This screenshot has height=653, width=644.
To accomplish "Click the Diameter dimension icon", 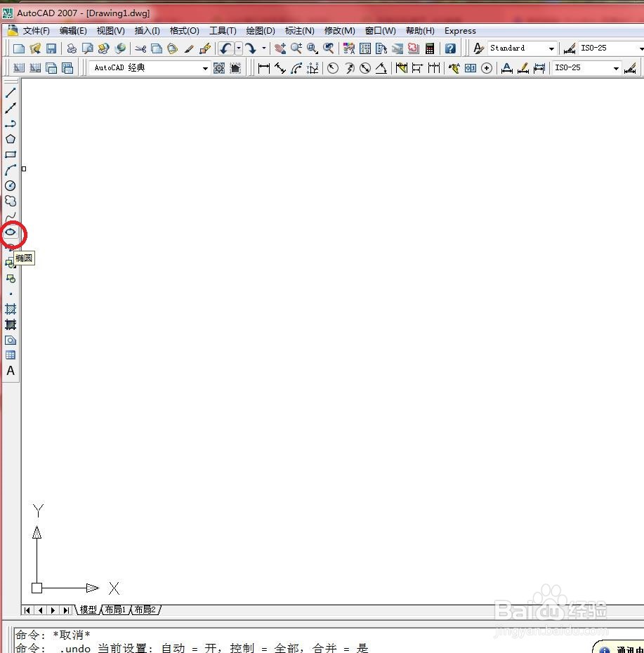I will 365,68.
